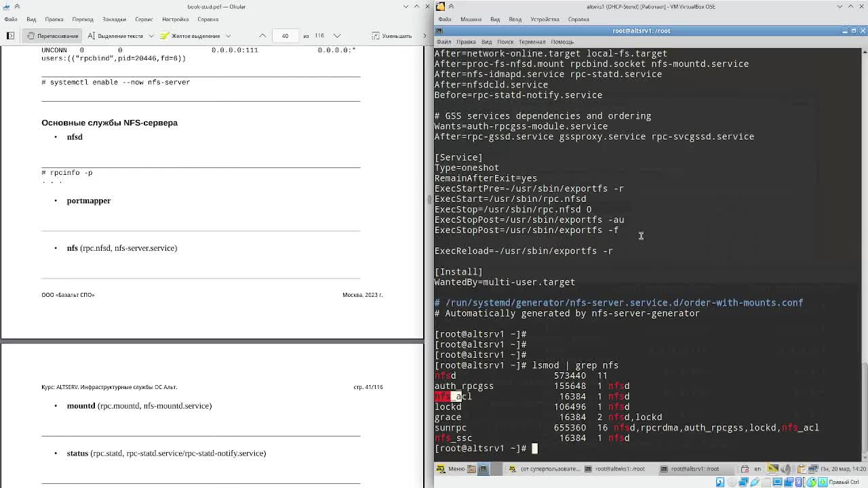
Task: Open terminal's Вид menu
Action: click(x=486, y=42)
